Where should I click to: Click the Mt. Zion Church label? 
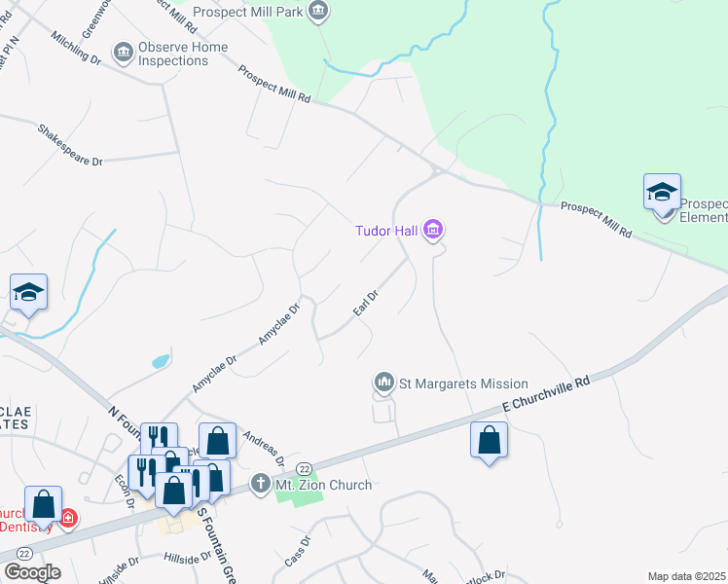[x=323, y=485]
